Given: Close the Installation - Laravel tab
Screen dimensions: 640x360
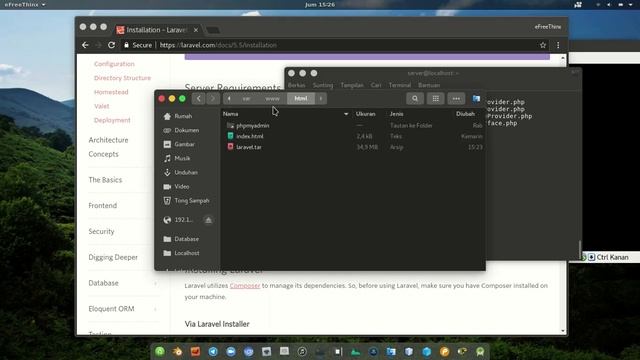Looking at the screenshot, I should (x=196, y=30).
